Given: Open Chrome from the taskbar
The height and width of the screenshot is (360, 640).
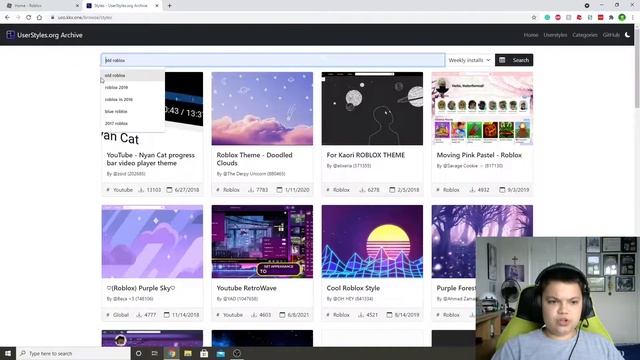Looking at the screenshot, I should click(x=171, y=353).
